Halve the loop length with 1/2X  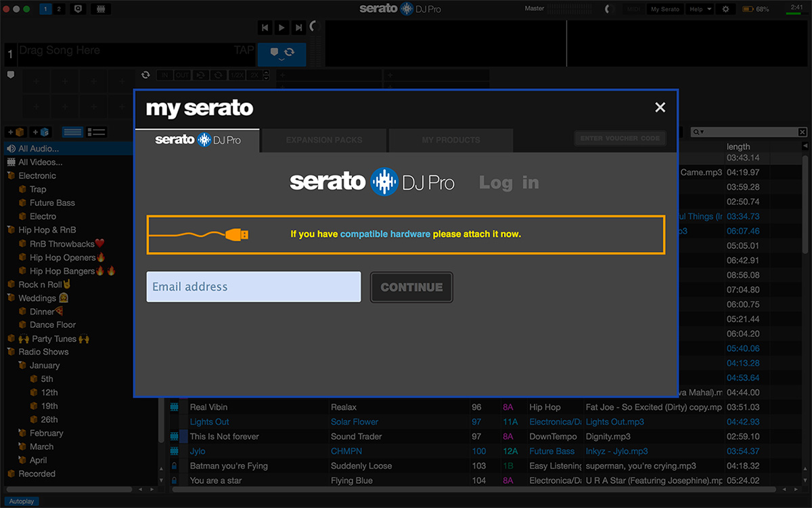(x=236, y=75)
